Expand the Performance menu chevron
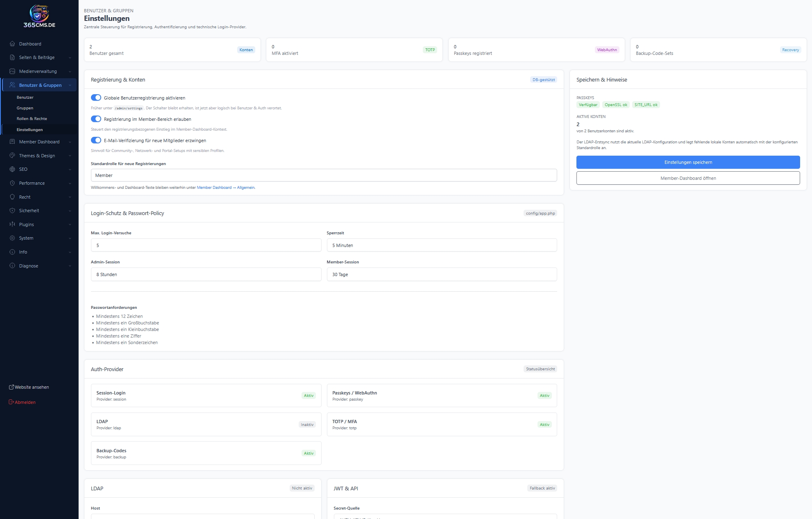The width and height of the screenshot is (812, 519). point(70,184)
